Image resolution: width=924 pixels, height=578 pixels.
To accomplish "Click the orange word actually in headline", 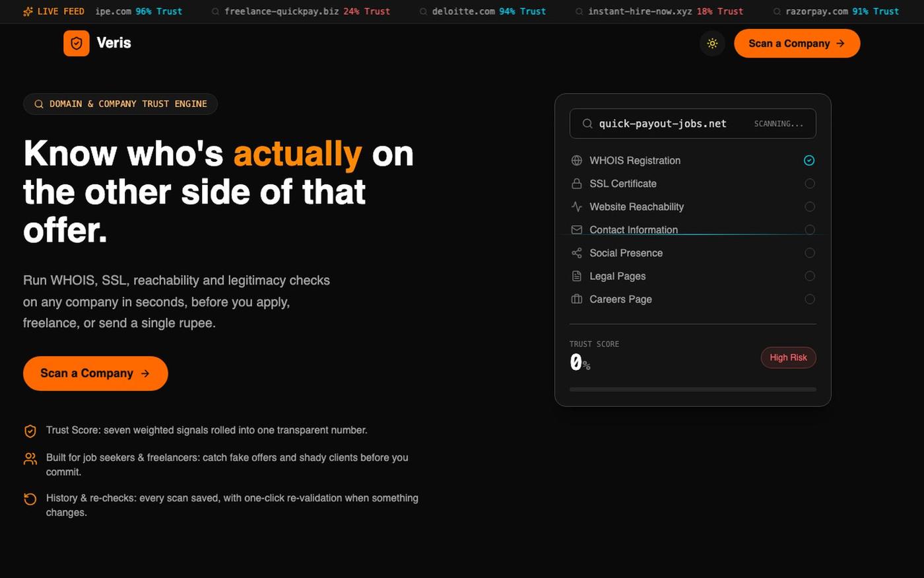I will coord(298,154).
